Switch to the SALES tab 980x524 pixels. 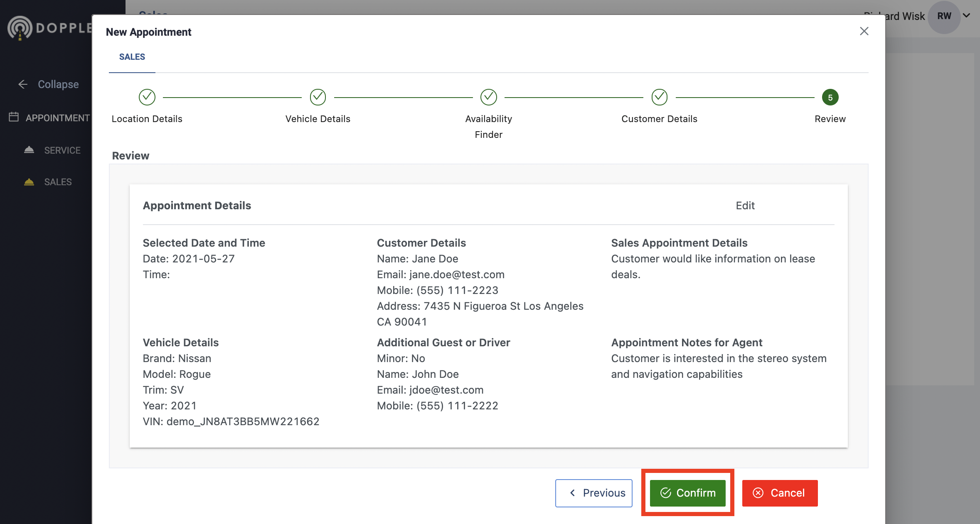[132, 57]
